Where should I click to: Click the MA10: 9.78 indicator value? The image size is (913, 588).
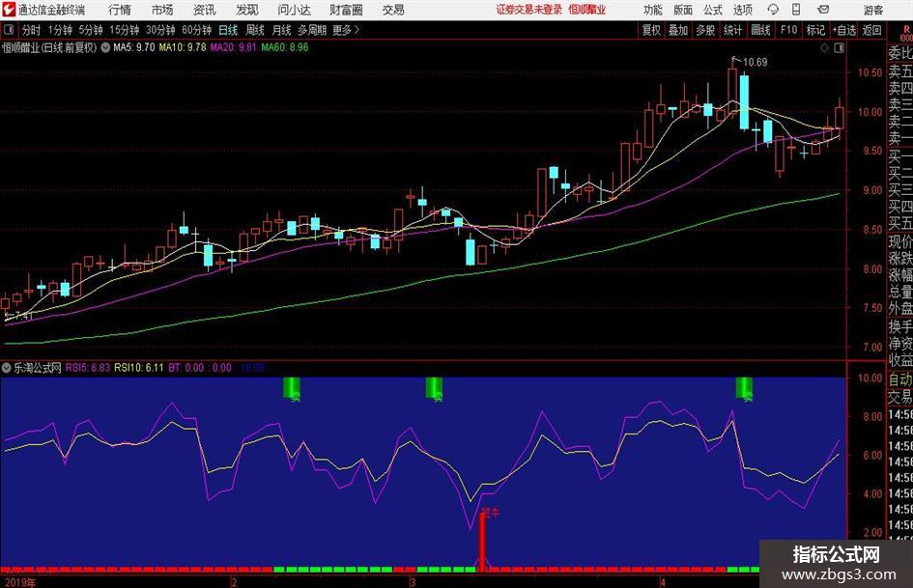183,47
